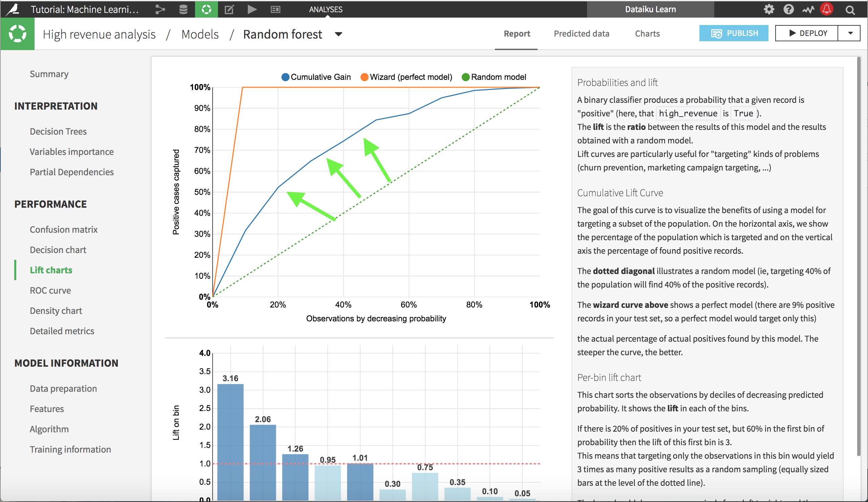The image size is (868, 502).
Task: Open Partial Dependencies page
Action: tap(72, 172)
